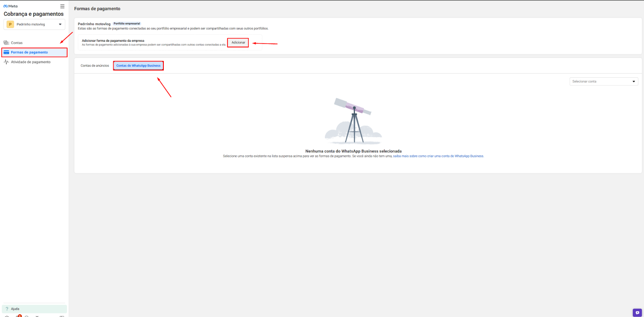Click the Adicionar forma de pagamento da empresa text
Viewport: 644px width, 317px height.
coord(113,41)
